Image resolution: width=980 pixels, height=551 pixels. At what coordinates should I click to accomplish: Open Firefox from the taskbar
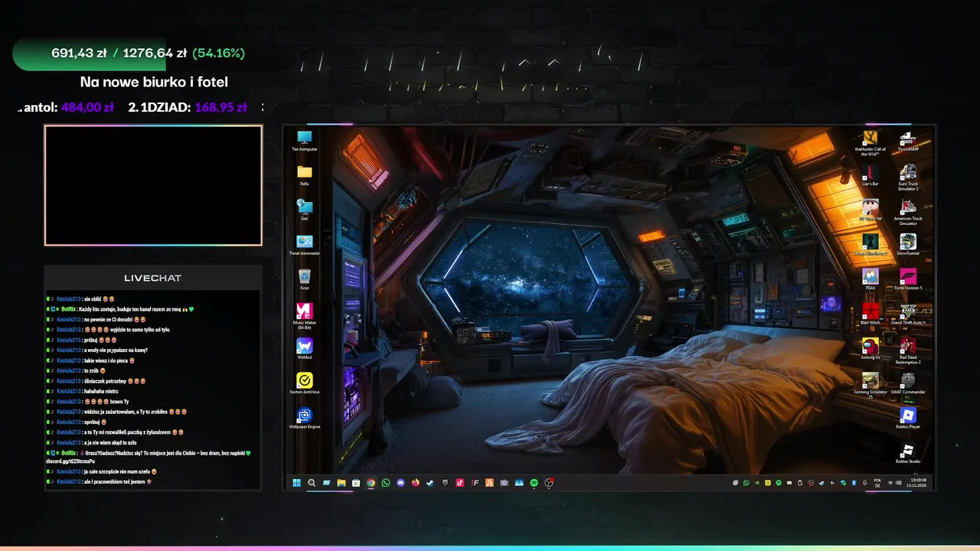pos(415,483)
